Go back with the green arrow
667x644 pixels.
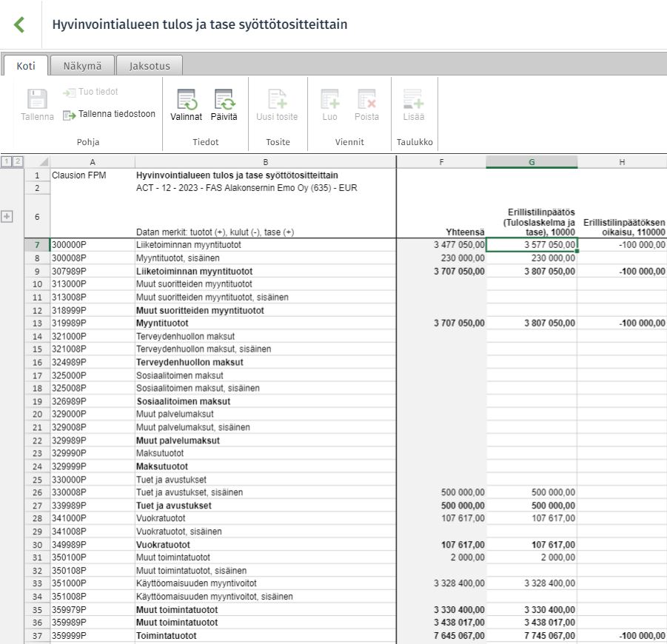tap(19, 24)
